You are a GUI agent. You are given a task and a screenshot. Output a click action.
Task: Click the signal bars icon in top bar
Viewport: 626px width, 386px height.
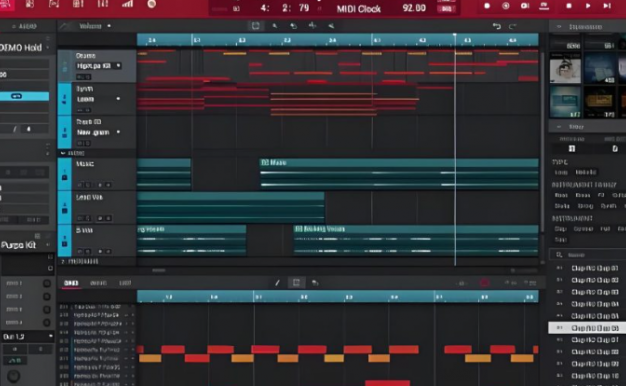click(127, 4)
